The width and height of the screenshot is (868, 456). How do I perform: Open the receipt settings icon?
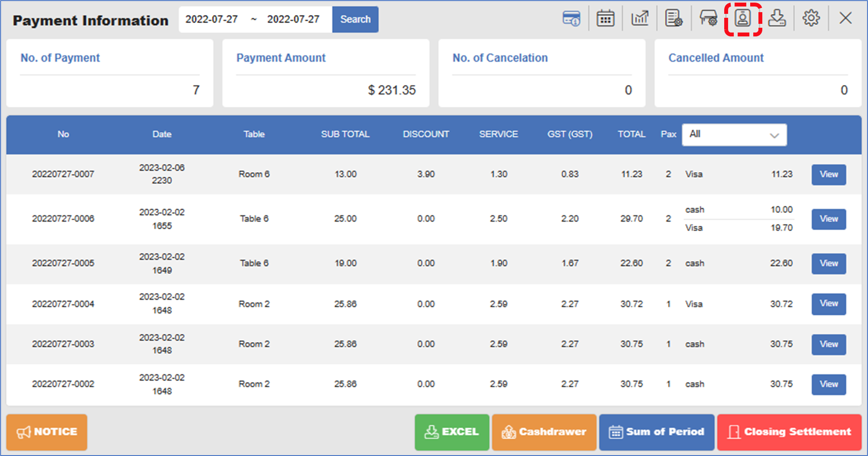click(x=674, y=18)
